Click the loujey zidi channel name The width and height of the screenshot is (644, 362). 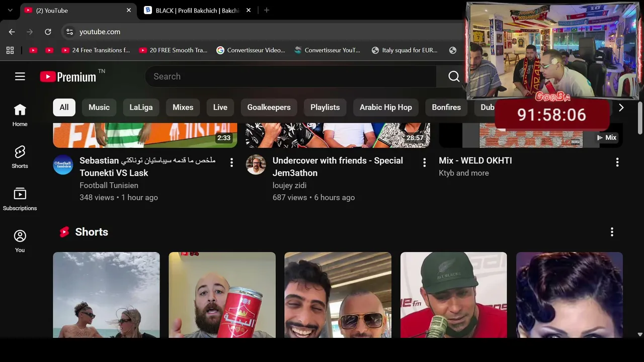[289, 185]
